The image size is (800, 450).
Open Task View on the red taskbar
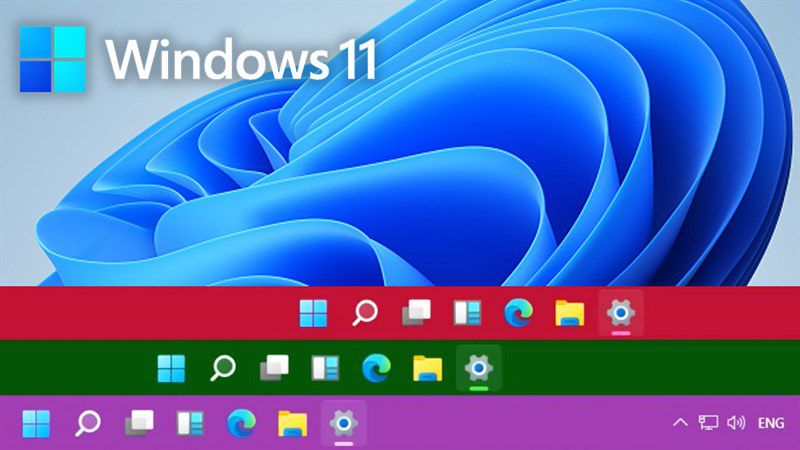click(x=416, y=312)
